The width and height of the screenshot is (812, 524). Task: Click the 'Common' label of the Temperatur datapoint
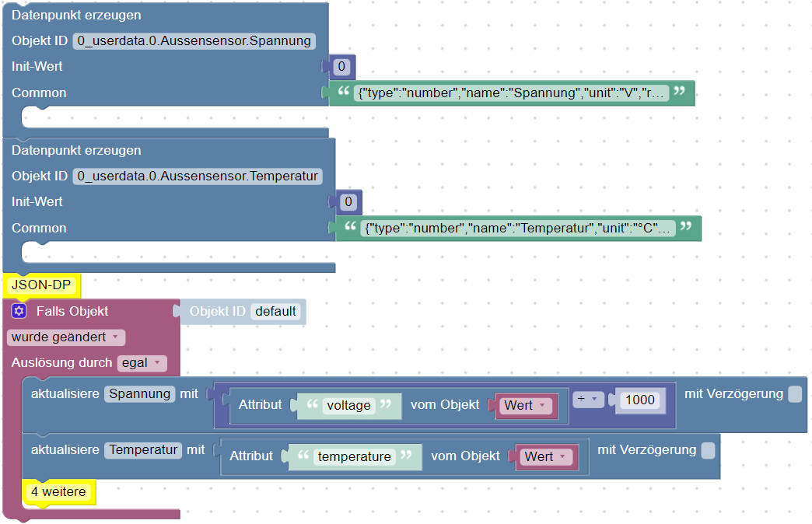coord(39,229)
